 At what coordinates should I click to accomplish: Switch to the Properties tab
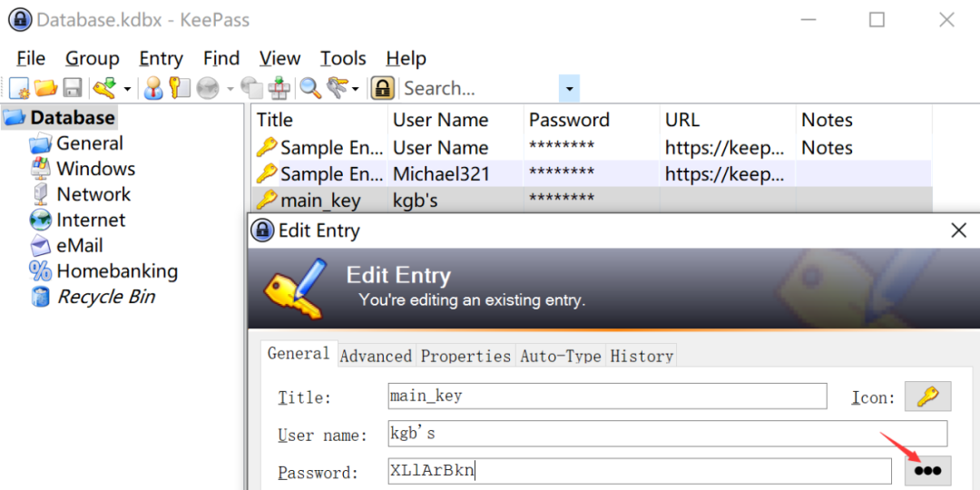pyautogui.click(x=466, y=357)
